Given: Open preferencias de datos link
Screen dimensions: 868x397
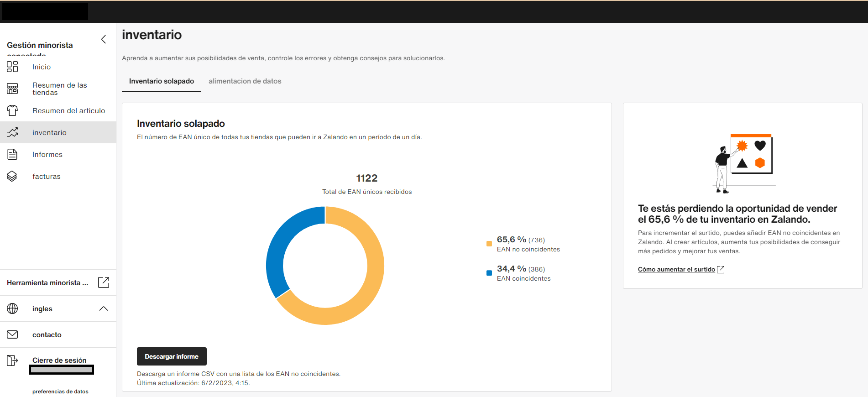Looking at the screenshot, I should click(x=60, y=392).
